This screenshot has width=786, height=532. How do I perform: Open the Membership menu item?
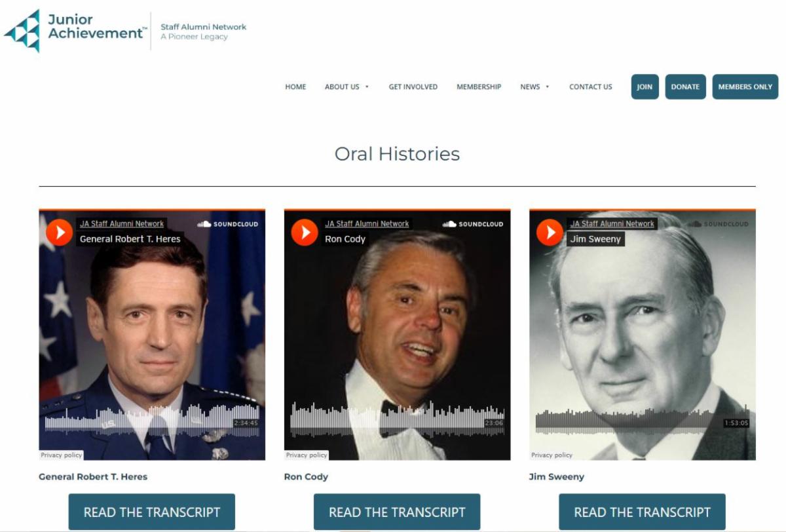tap(479, 86)
